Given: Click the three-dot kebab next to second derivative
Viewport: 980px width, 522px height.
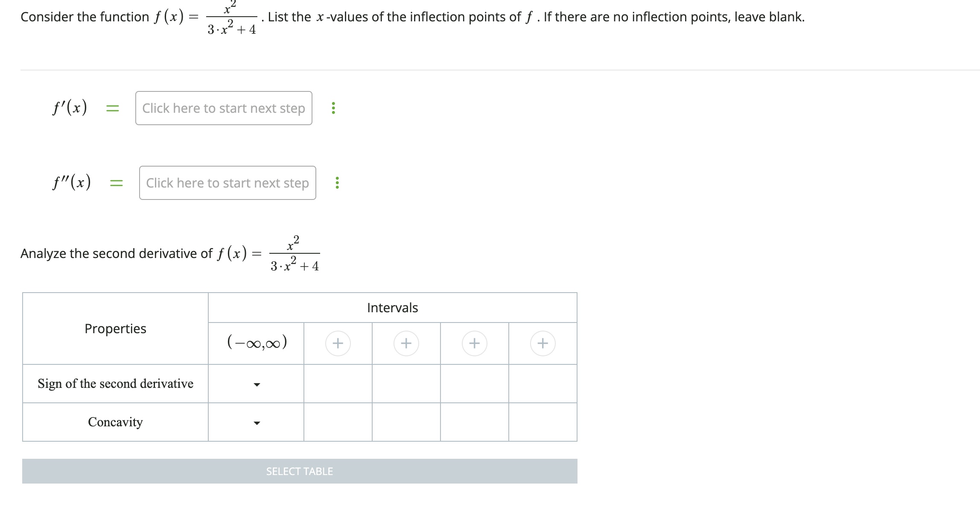Looking at the screenshot, I should click(337, 183).
